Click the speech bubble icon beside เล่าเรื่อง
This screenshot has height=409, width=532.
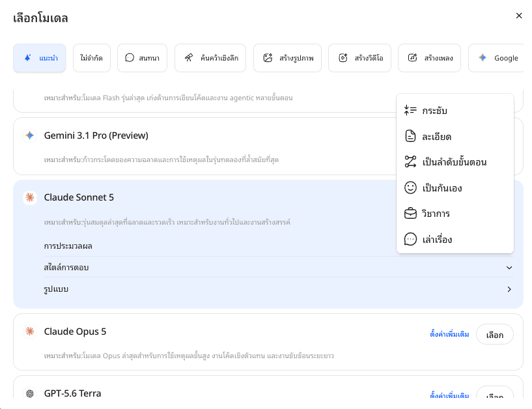pyautogui.click(x=410, y=239)
